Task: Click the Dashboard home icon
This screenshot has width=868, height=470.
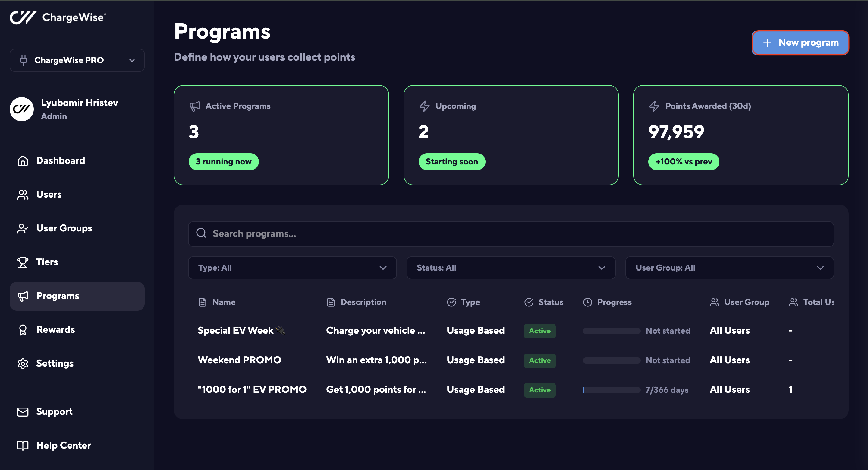Action: tap(23, 161)
